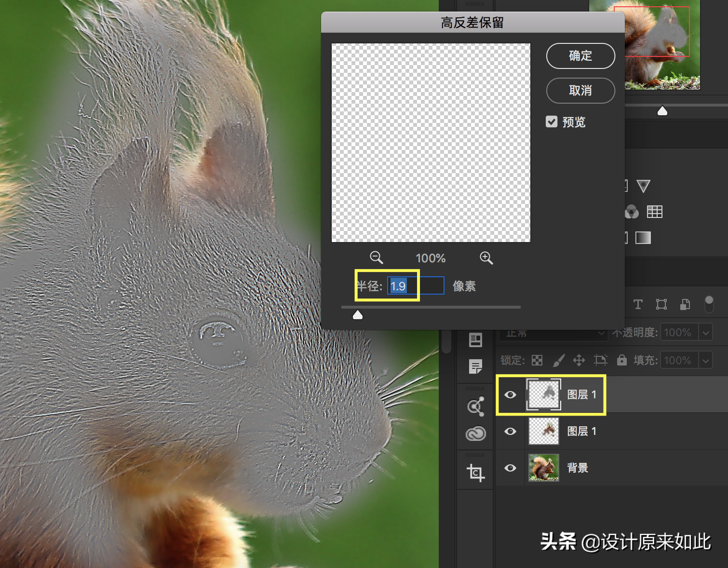Open the 正常 blend mode dropdown

(x=553, y=333)
